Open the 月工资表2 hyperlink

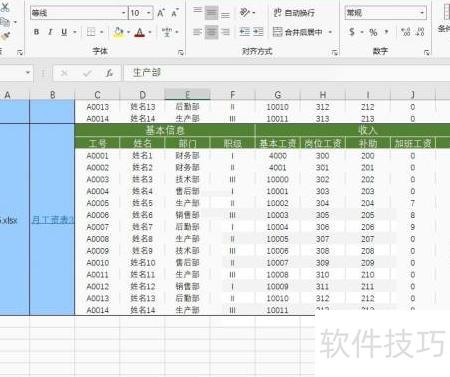pyautogui.click(x=52, y=220)
